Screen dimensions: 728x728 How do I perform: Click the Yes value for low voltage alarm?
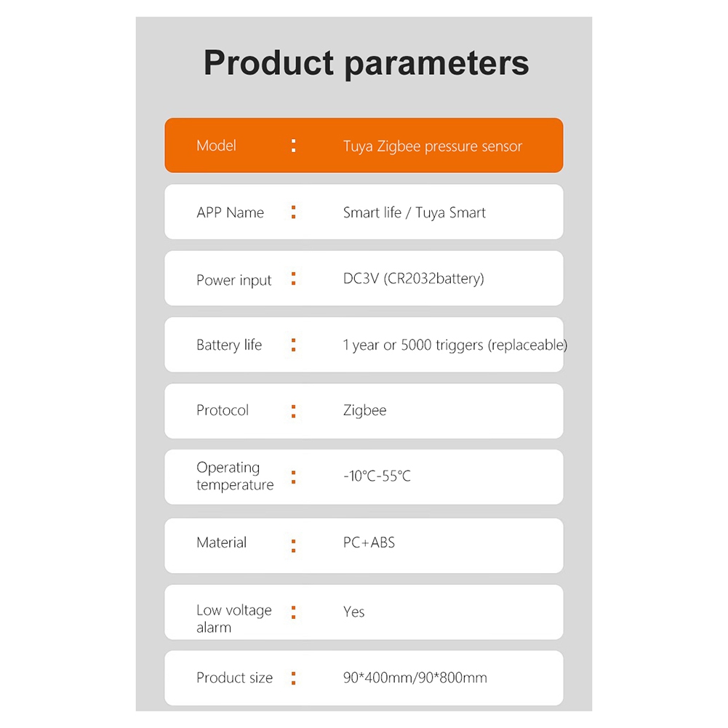point(353,612)
